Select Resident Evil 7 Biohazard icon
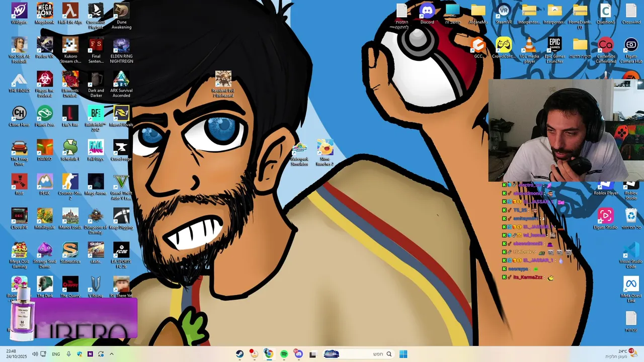This screenshot has width=644, height=362. pyautogui.click(x=223, y=84)
